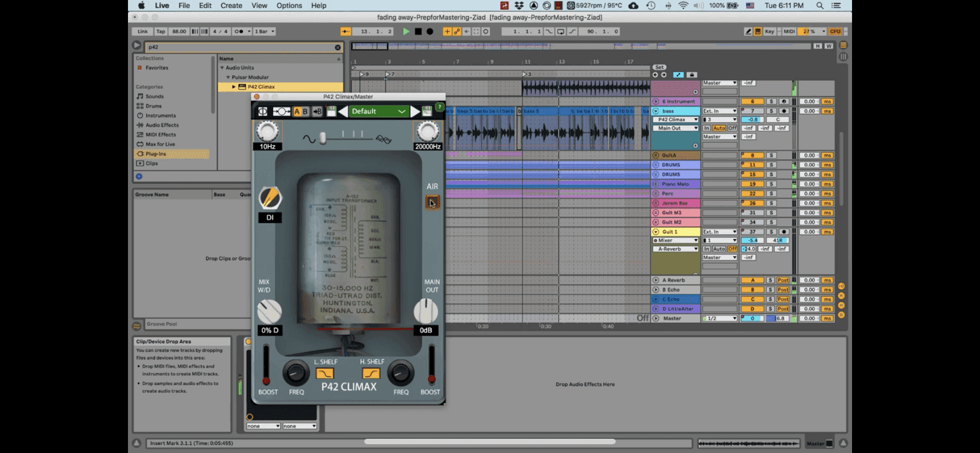The height and width of the screenshot is (453, 980).
Task: Toggle computer MIDI keyboard icon
Action: [x=757, y=31]
